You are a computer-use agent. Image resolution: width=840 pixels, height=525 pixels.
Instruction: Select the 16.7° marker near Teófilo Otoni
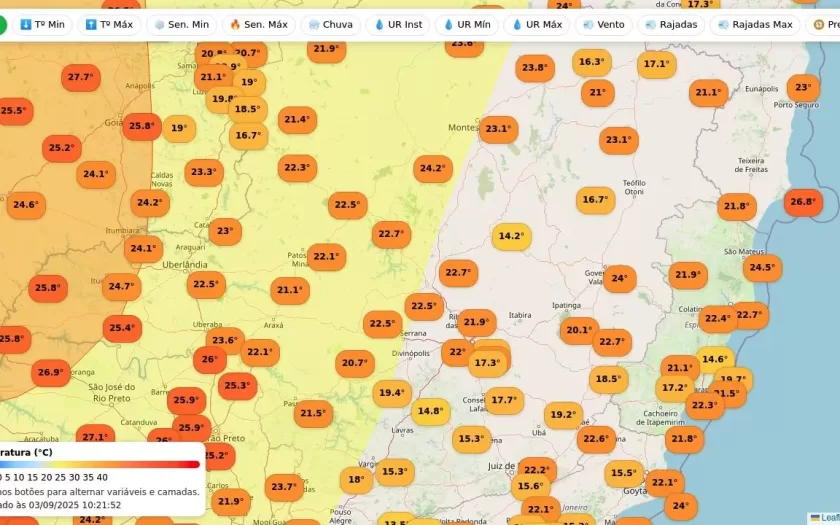[x=595, y=200]
